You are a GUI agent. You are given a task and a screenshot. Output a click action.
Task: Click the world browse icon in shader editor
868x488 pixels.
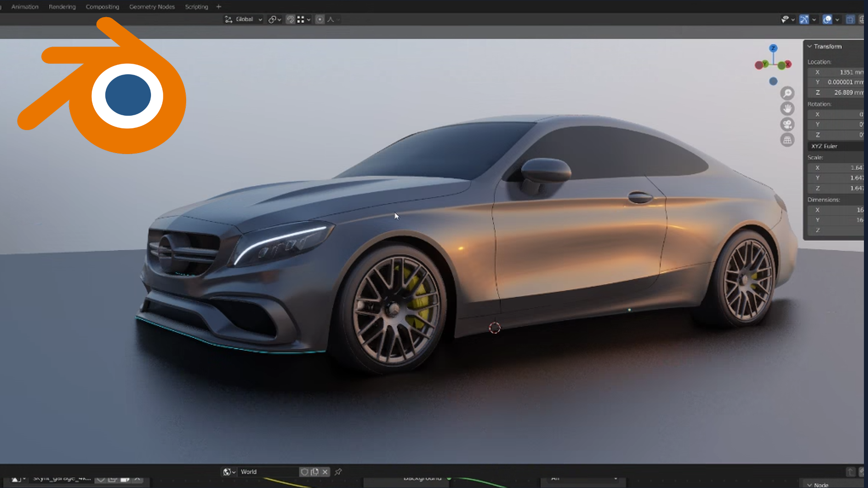click(227, 472)
